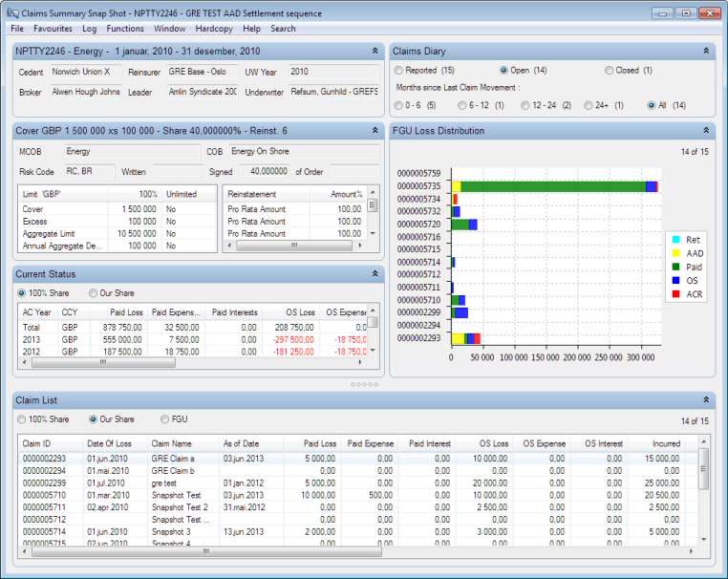Image resolution: width=728 pixels, height=579 pixels.
Task: Open the Window menu
Action: (170, 29)
